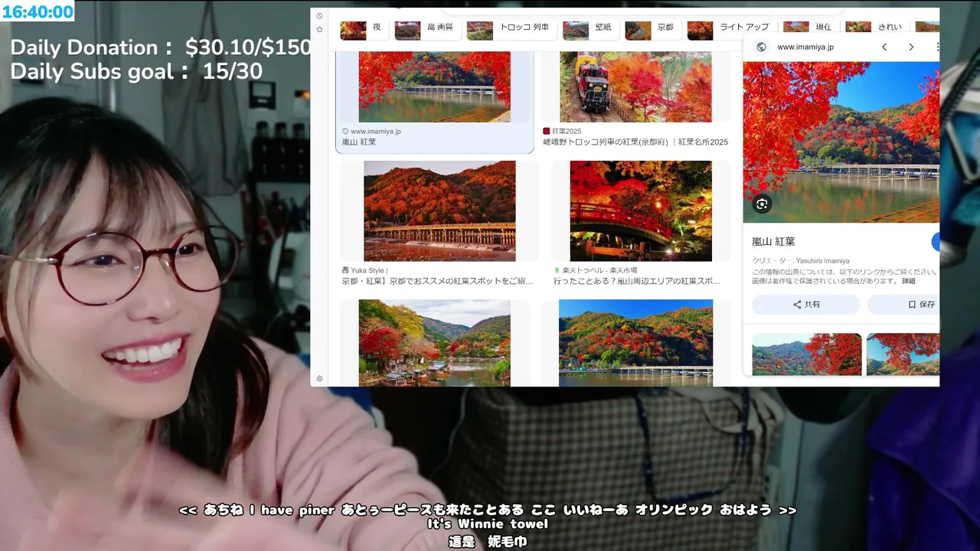Open the 楽天トラベル red bridge thumbnail
Screen dimensions: 980x551
pos(641,210)
